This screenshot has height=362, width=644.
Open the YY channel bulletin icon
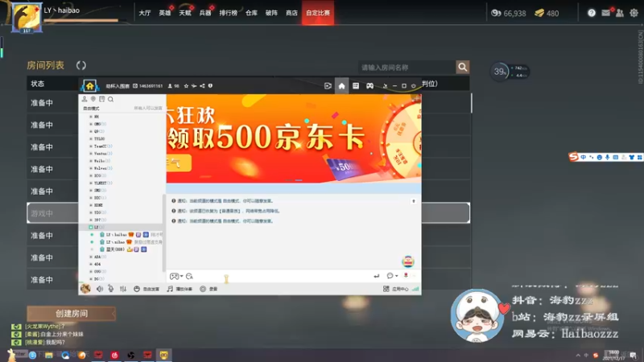(x=102, y=99)
